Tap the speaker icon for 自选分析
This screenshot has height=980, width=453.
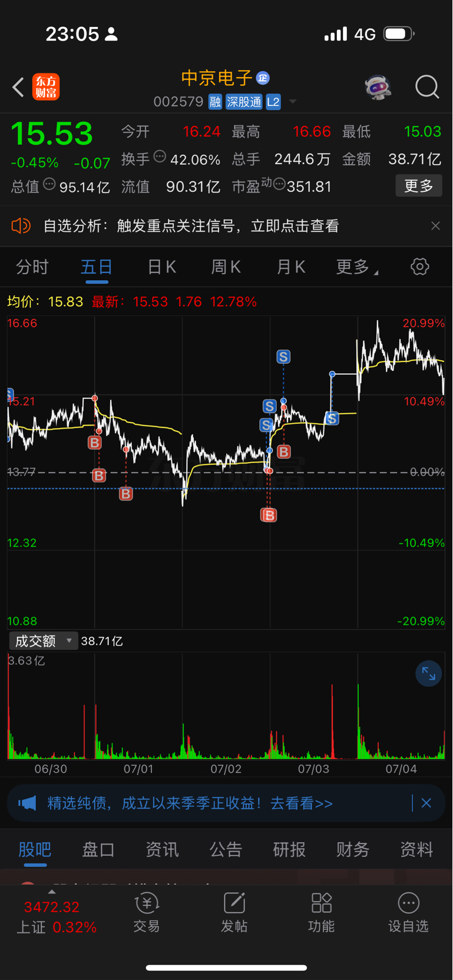click(21, 226)
